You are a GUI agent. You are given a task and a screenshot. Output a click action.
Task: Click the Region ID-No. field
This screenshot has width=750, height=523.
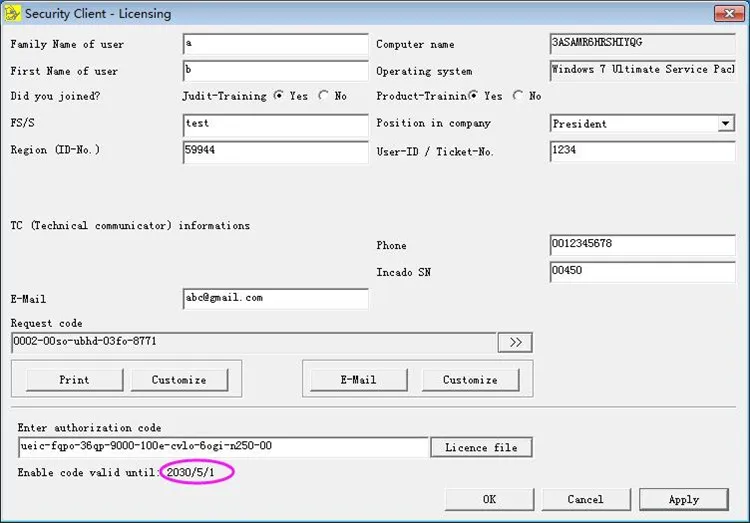click(276, 152)
